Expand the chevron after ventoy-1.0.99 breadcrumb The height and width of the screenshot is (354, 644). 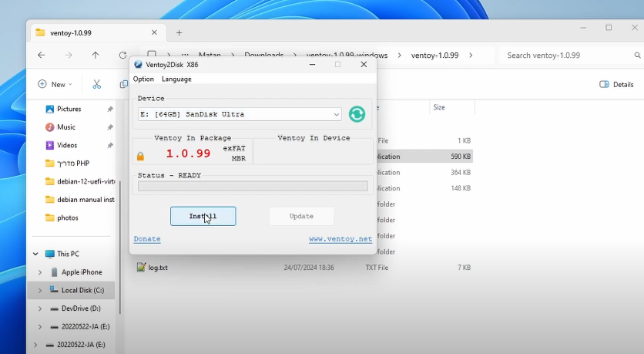[471, 55]
